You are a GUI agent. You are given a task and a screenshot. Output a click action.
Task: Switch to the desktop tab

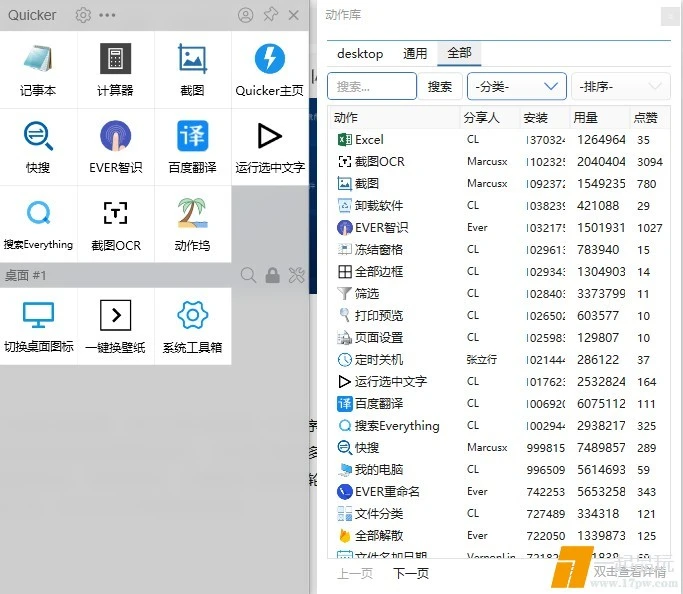[360, 54]
